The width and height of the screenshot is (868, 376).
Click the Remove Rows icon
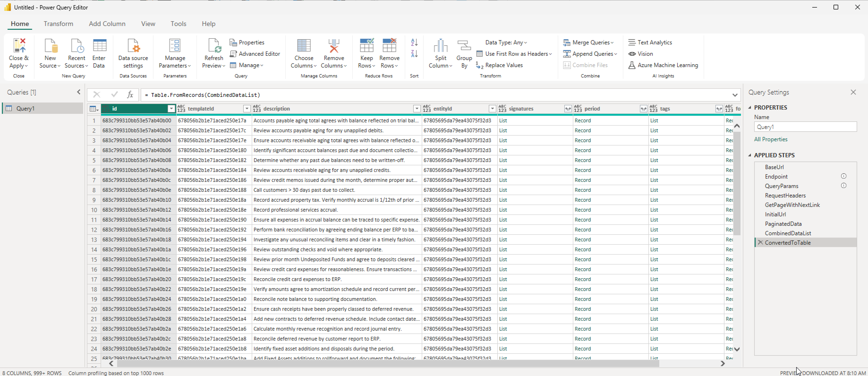389,46
